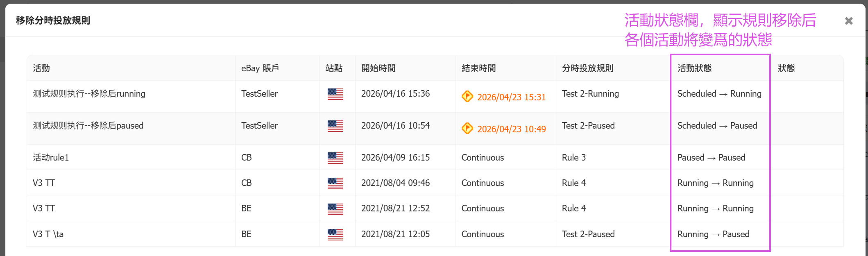Screen dimensions: 868x256
Task: Click the Running → Paused status cell
Action: (x=713, y=234)
